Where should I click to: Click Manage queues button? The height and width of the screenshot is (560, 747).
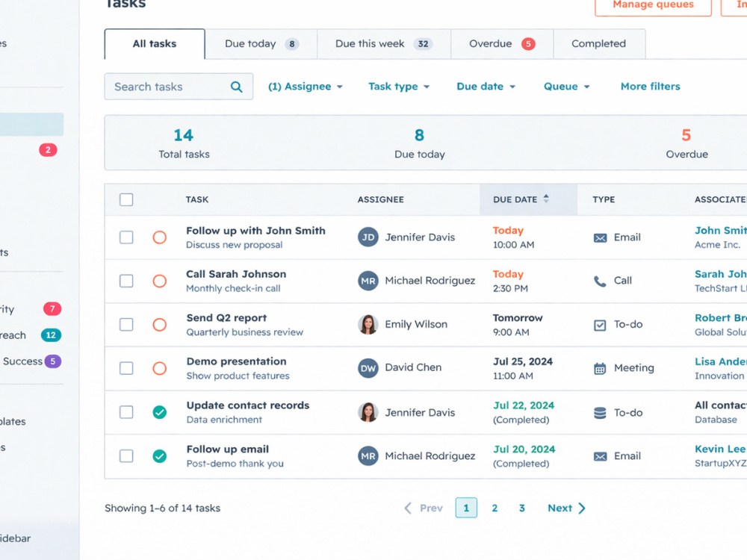[653, 6]
